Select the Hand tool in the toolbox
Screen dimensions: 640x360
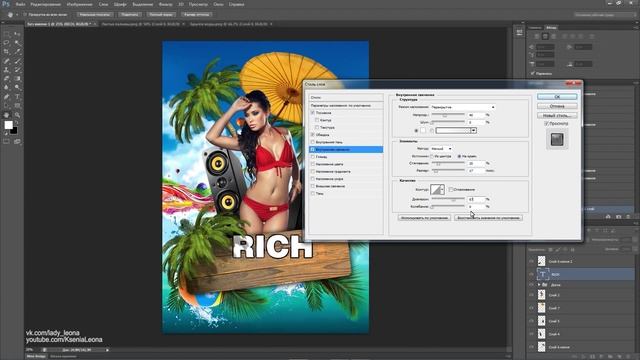click(7, 115)
